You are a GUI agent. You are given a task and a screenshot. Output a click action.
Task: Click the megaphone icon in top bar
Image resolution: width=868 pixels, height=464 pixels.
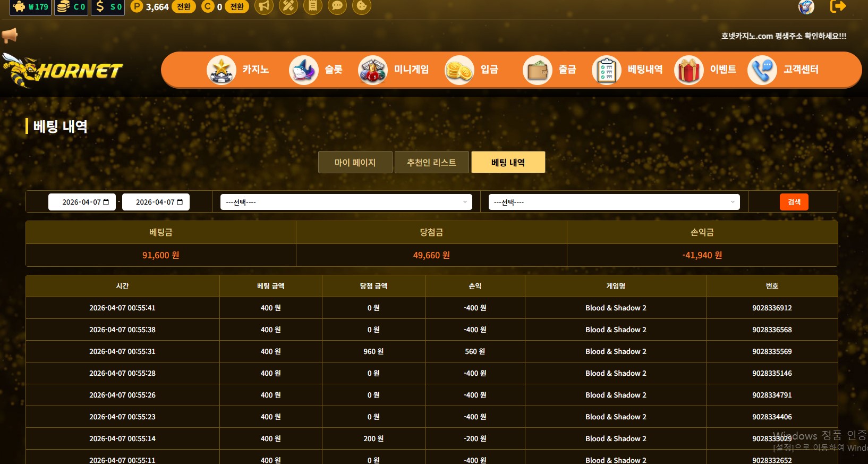(x=264, y=6)
